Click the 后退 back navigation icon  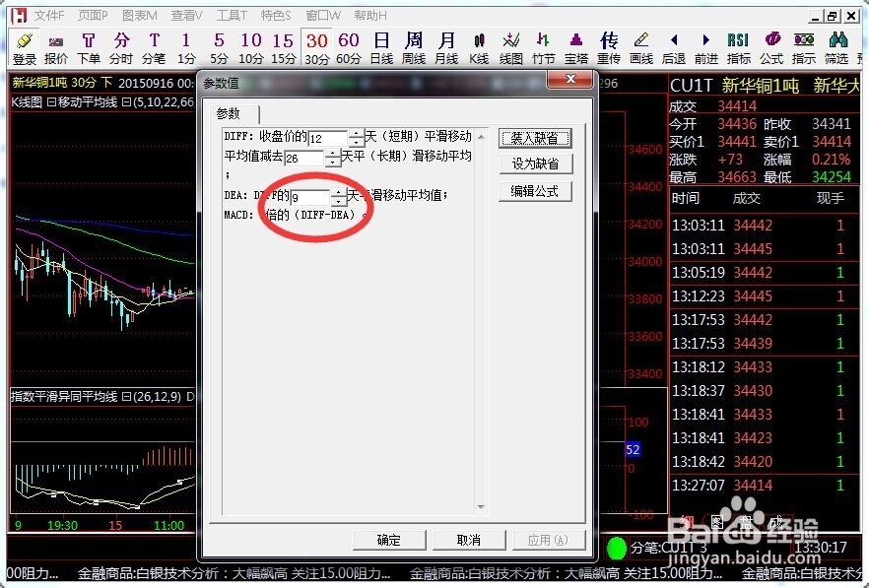coord(674,47)
